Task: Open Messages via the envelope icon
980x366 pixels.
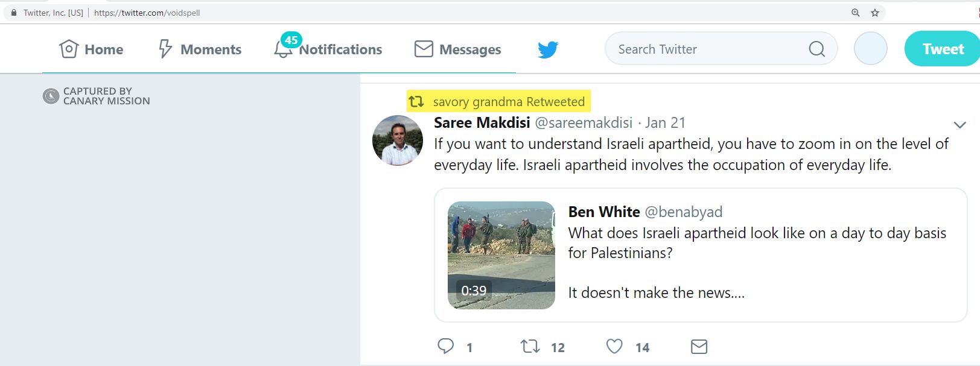Action: coord(423,48)
